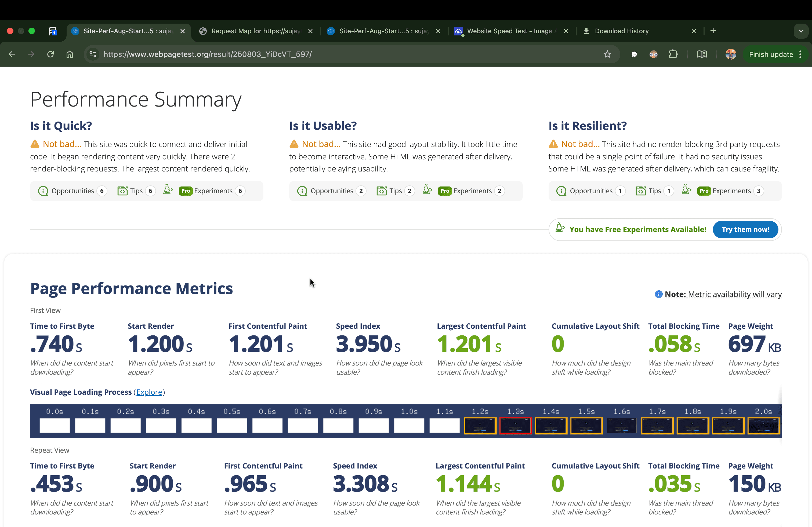Click the Try them now! button
Viewport: 812px width, 527px height.
point(745,229)
